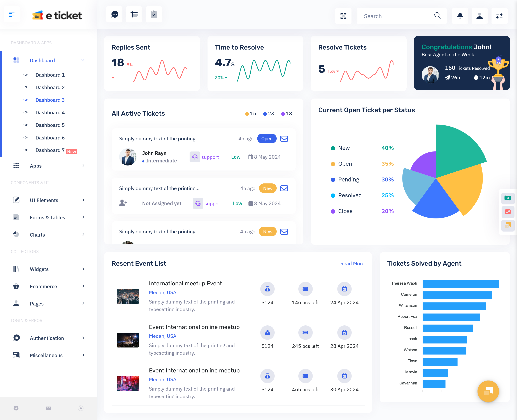Click the green cash floating side icon

(508, 198)
